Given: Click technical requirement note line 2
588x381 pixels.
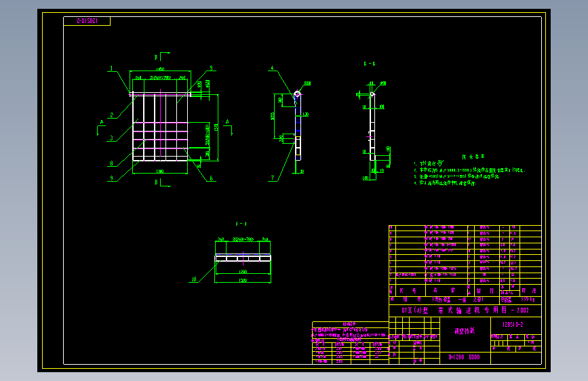Looking at the screenshot, I should (x=469, y=170).
